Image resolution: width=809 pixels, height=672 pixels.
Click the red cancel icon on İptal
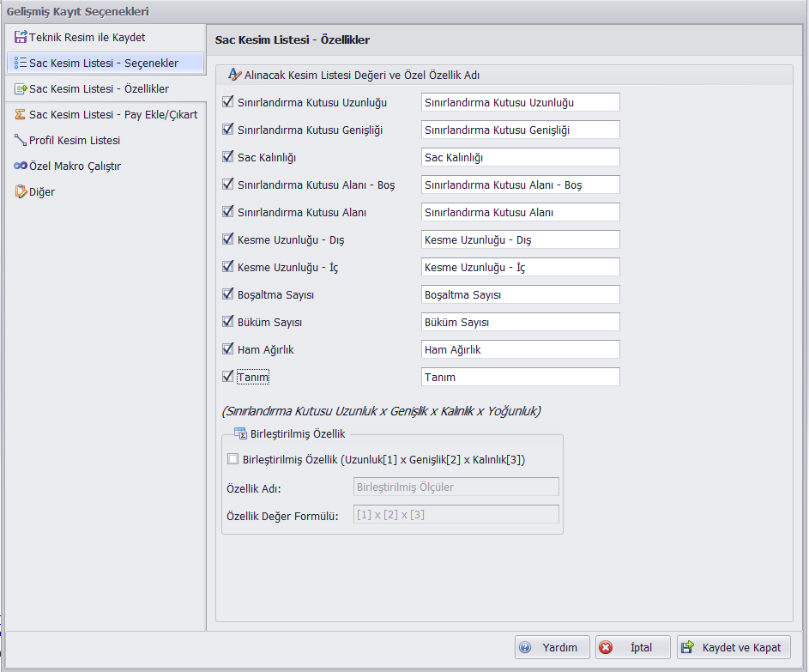click(606, 647)
